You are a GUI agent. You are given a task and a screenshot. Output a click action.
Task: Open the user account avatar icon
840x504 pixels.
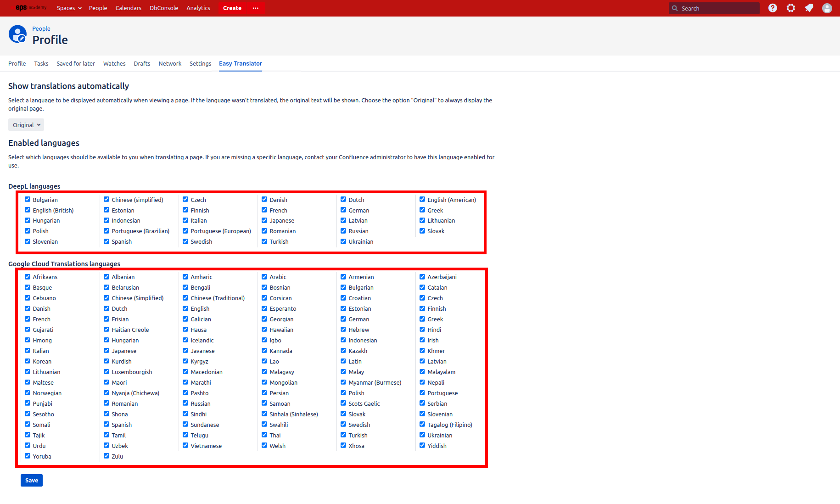[827, 8]
